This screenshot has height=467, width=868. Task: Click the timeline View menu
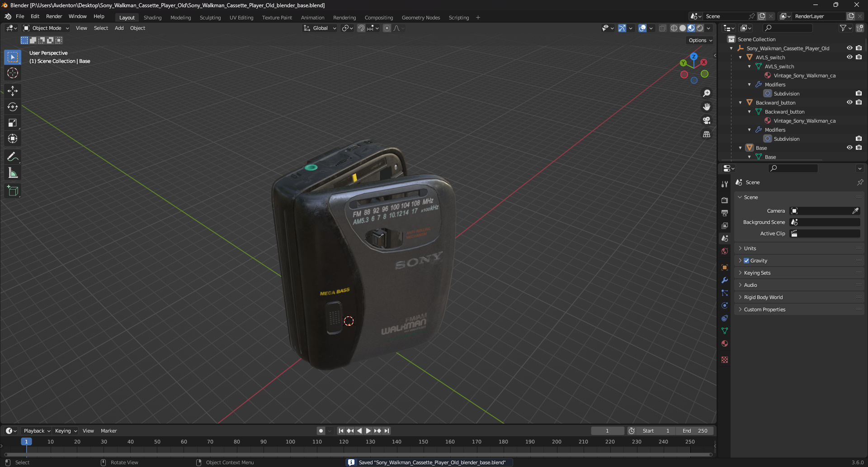(88, 431)
